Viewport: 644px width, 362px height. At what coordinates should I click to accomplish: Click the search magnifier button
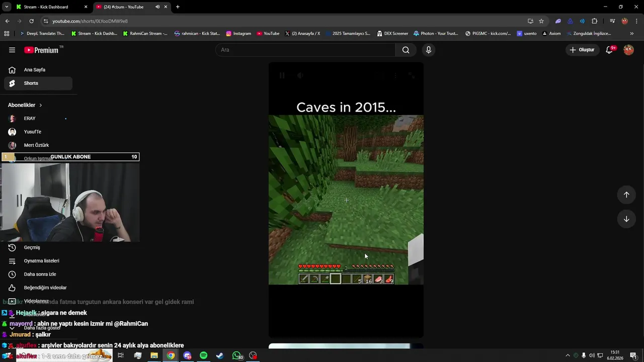pyautogui.click(x=406, y=50)
